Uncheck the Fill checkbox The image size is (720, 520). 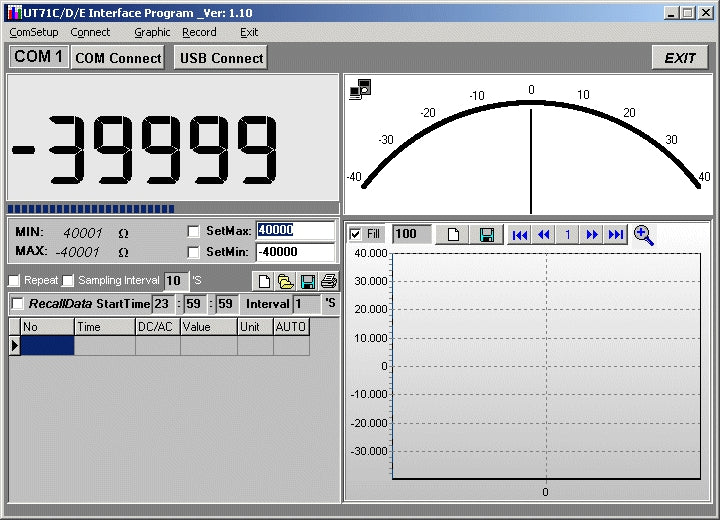coord(356,234)
